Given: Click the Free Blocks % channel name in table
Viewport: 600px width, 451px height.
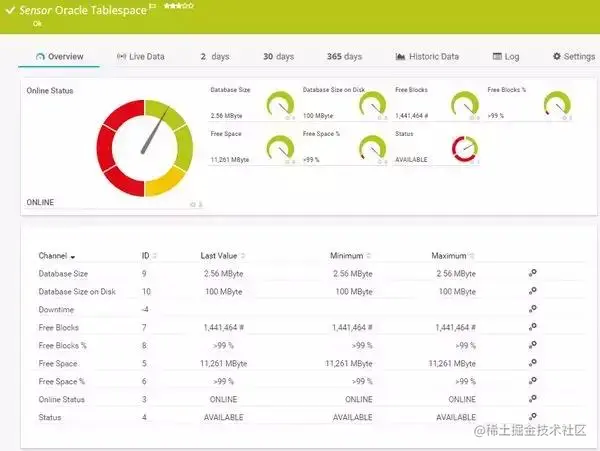Looking at the screenshot, I should [62, 345].
